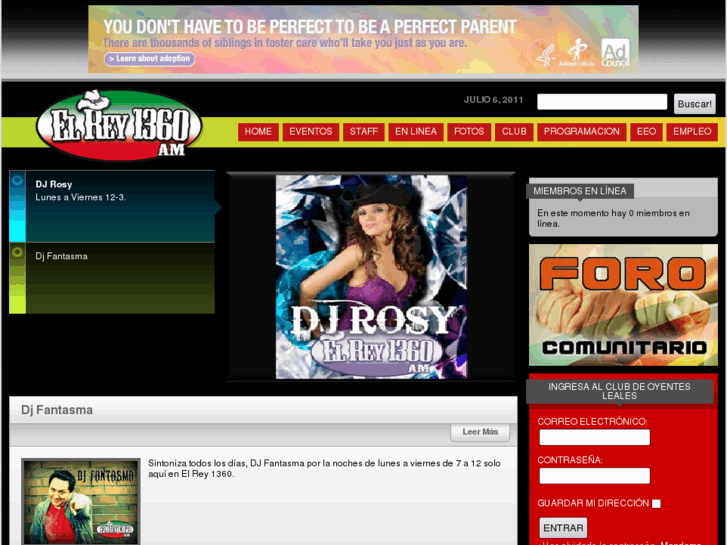Viewport: 727px width, 545px height.
Task: View the PROGRAMACION page
Action: coord(582,132)
